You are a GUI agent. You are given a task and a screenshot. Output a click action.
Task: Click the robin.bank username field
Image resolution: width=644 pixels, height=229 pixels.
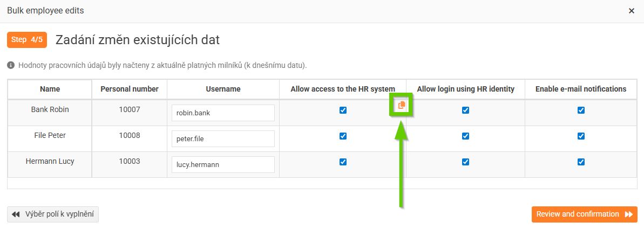(x=223, y=113)
